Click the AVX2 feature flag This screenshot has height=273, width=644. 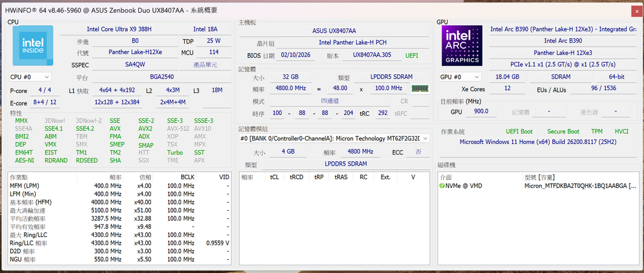pos(145,128)
